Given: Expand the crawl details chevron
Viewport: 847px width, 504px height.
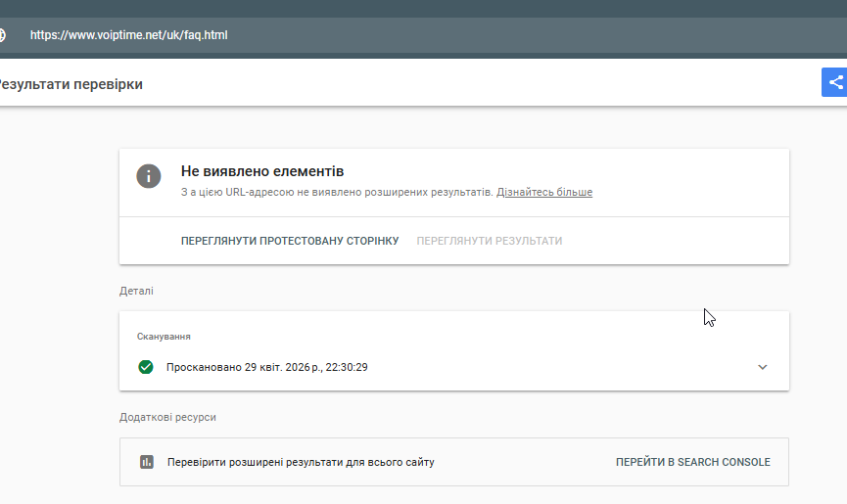Looking at the screenshot, I should [763, 367].
